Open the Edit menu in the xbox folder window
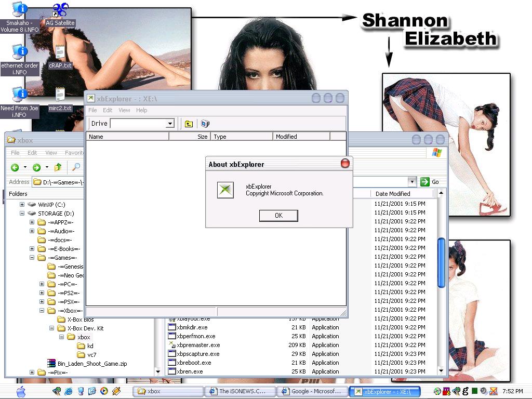 [x=32, y=153]
